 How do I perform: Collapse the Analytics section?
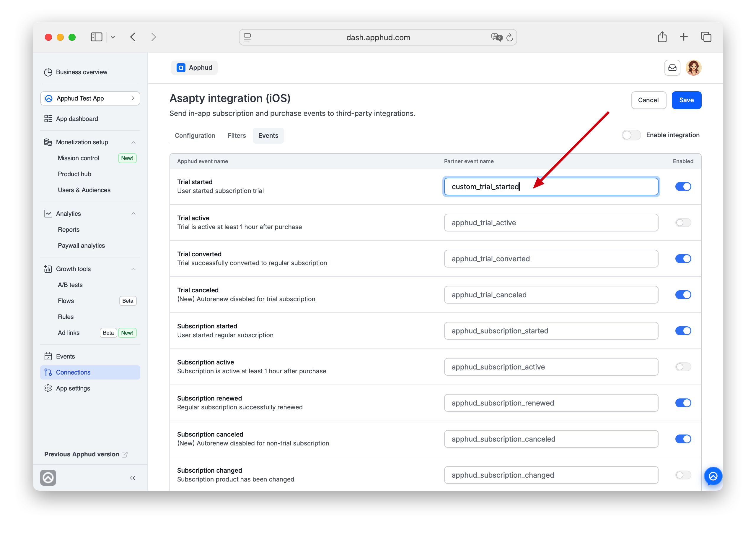133,214
